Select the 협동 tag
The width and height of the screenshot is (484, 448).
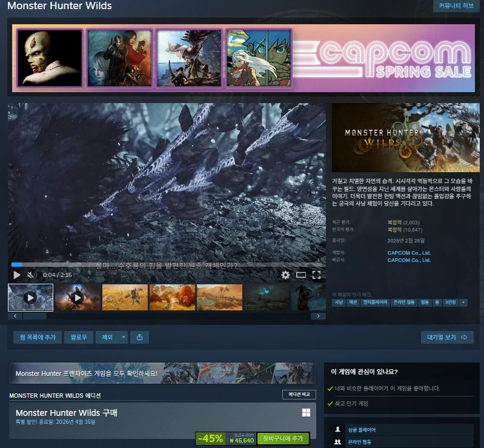[425, 303]
